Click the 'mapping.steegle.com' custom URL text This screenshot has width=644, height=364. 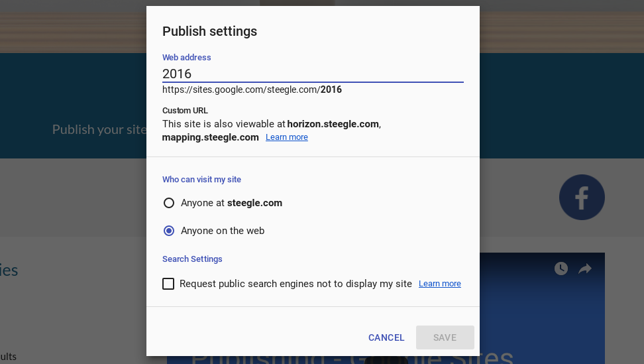210,137
